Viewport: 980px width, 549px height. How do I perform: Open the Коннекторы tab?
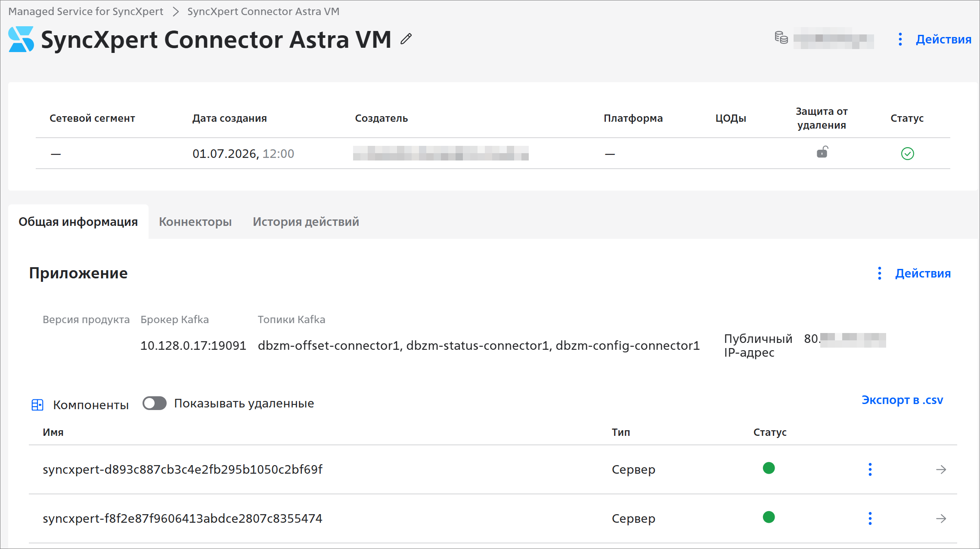click(x=195, y=222)
